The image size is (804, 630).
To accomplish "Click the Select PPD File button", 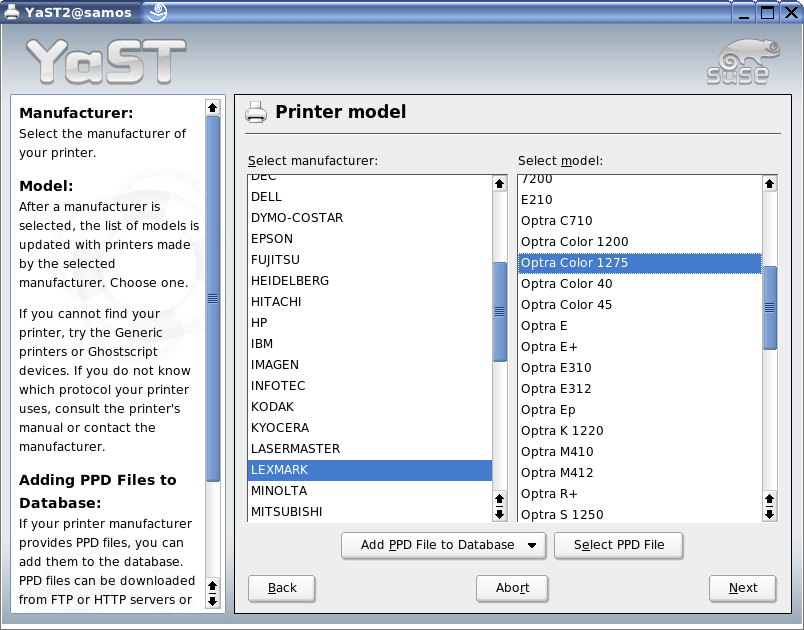I will (x=618, y=545).
